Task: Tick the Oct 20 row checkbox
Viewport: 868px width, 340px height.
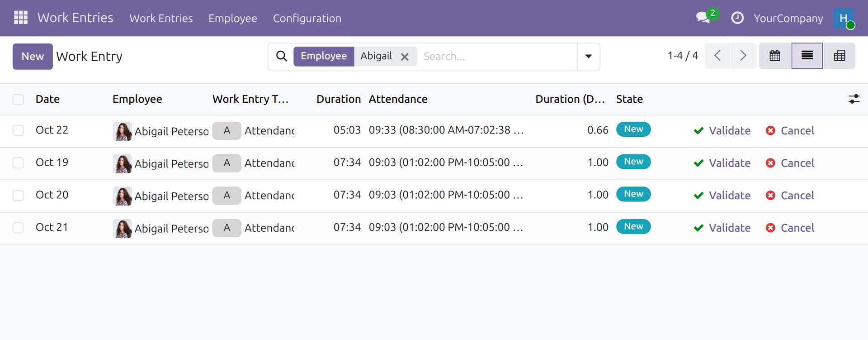Action: point(18,195)
